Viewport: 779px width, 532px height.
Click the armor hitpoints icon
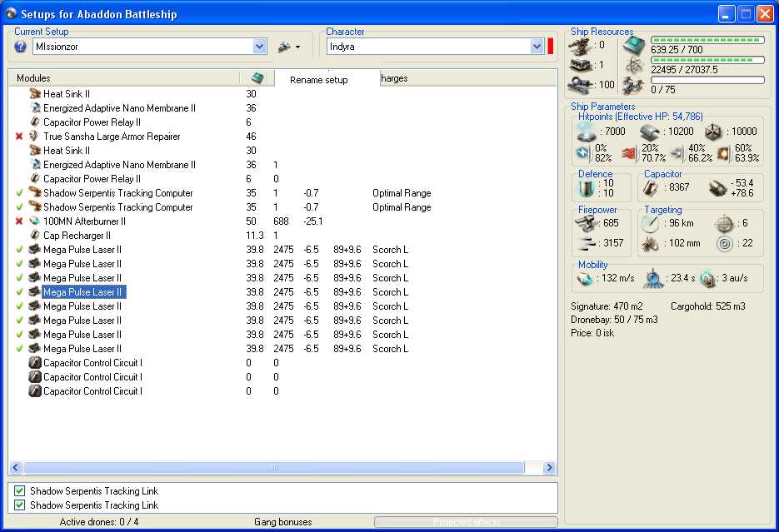649,132
